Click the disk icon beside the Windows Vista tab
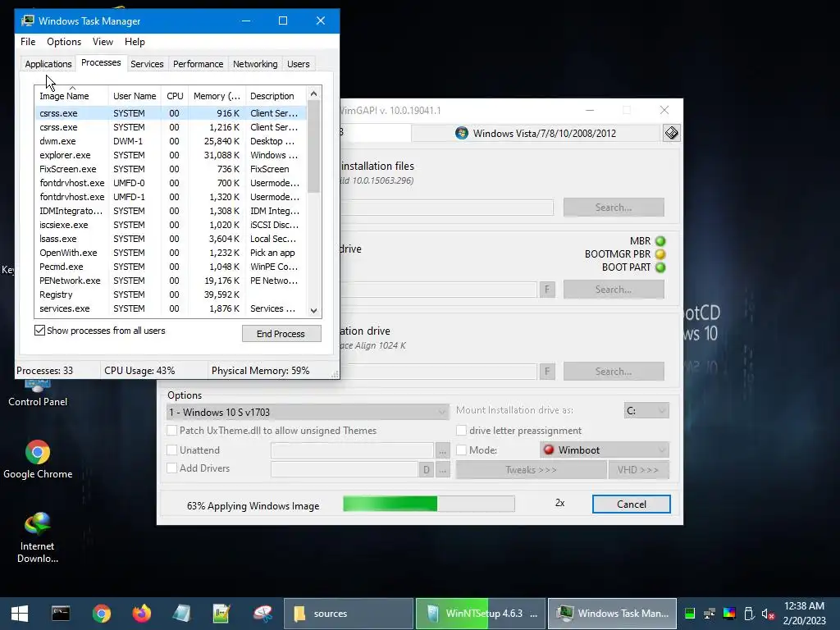The image size is (840, 630). pyautogui.click(x=671, y=133)
